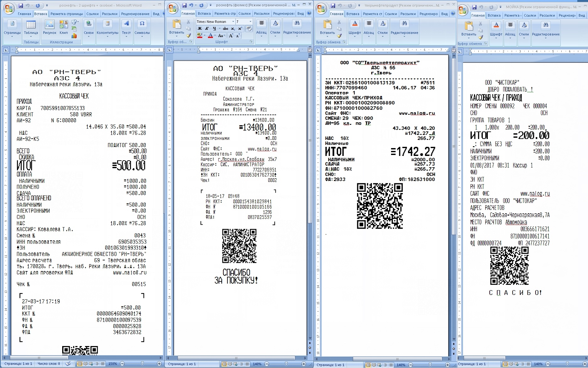Click Страница: 1 из 1 in first window
Viewport: 588px width, 368px height.
(18, 364)
